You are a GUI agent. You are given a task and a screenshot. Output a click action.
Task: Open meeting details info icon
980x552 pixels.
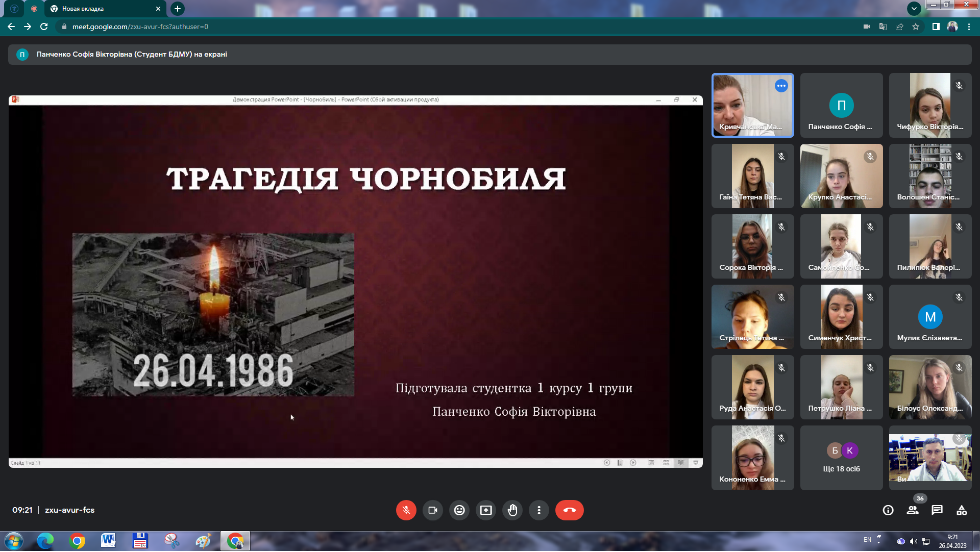[888, 511]
